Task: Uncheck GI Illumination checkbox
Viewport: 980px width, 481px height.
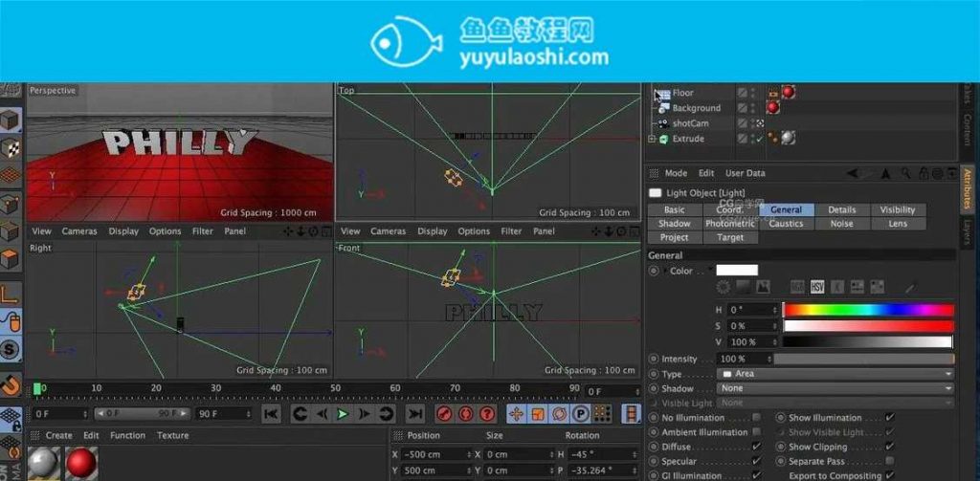Action: (x=756, y=476)
